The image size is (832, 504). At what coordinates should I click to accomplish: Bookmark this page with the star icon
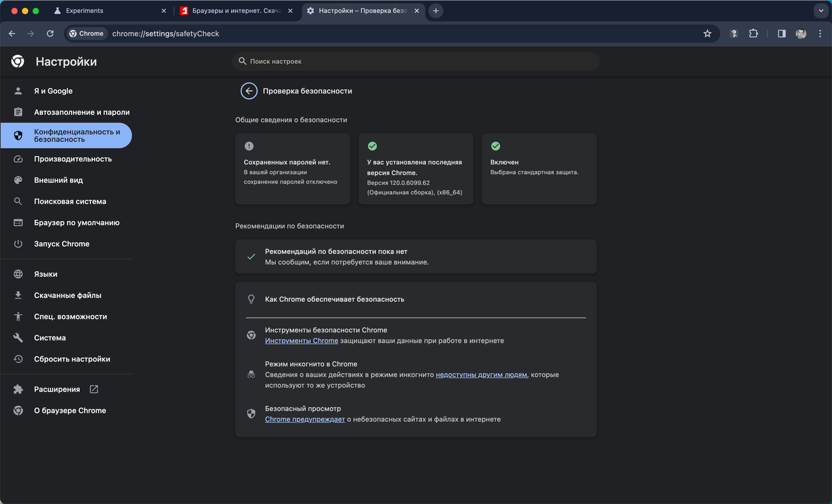tap(707, 34)
